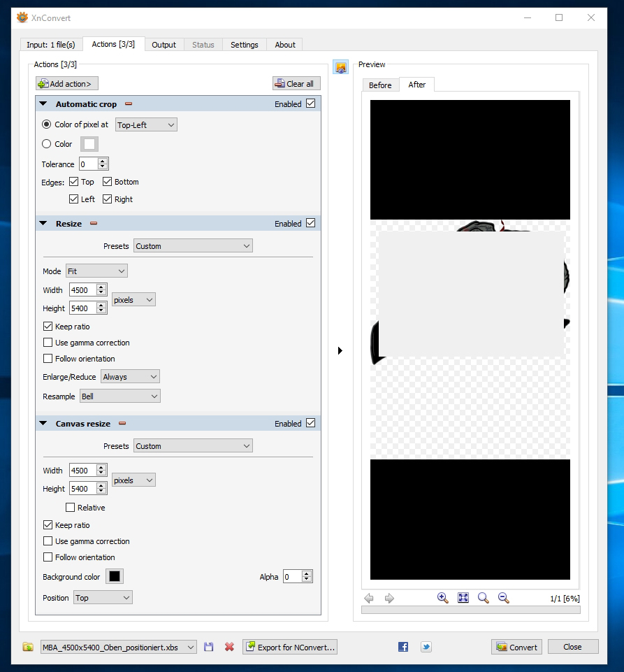This screenshot has width=624, height=672.
Task: Collapse the Canvas resize section
Action: tap(43, 424)
